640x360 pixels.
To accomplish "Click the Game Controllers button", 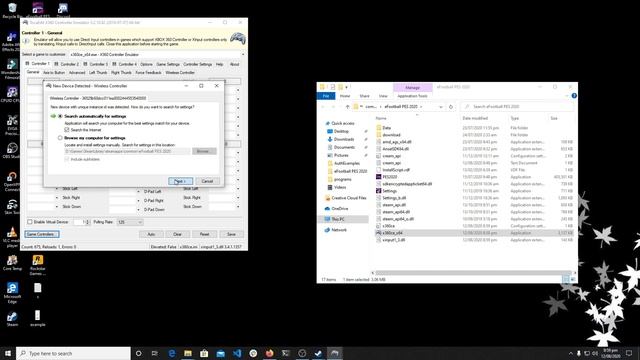I will (42, 234).
